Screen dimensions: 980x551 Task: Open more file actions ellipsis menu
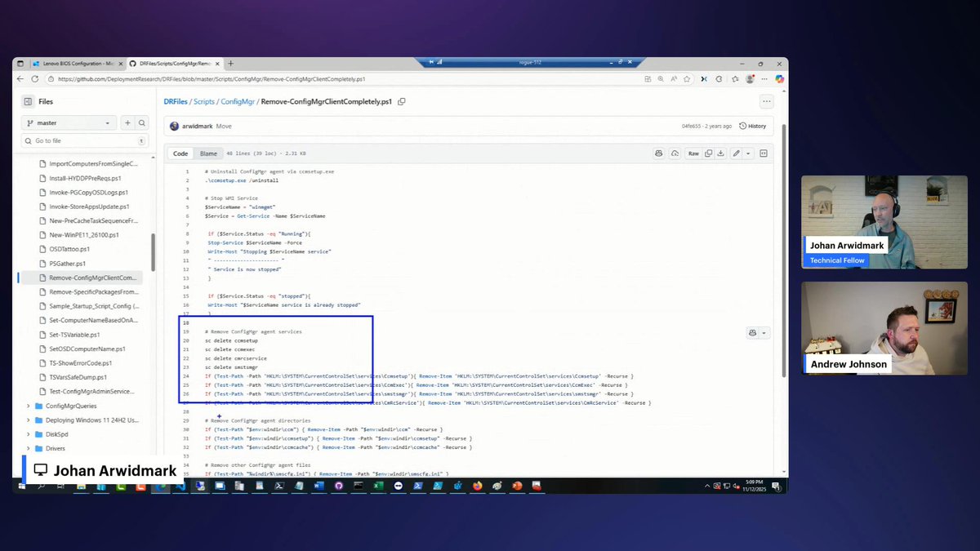pos(766,101)
